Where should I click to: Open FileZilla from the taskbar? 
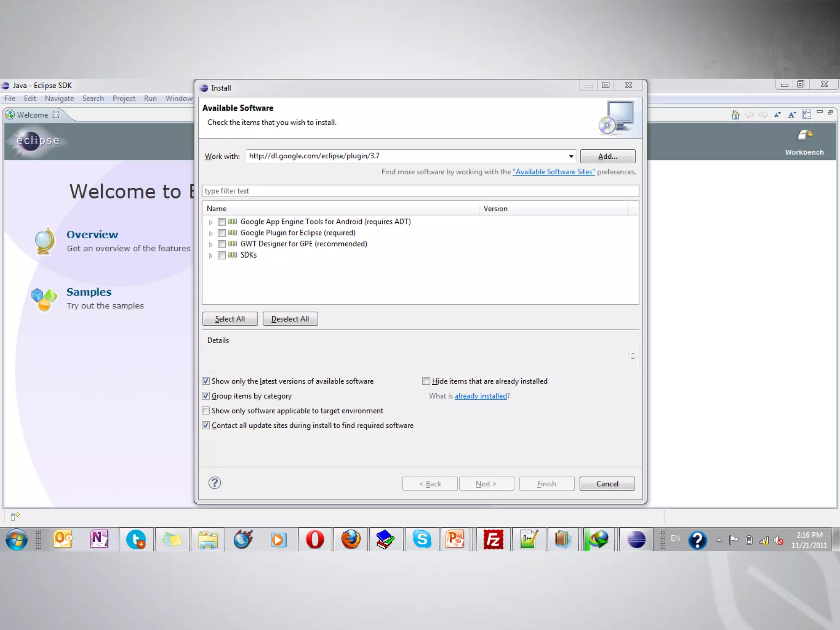click(493, 539)
